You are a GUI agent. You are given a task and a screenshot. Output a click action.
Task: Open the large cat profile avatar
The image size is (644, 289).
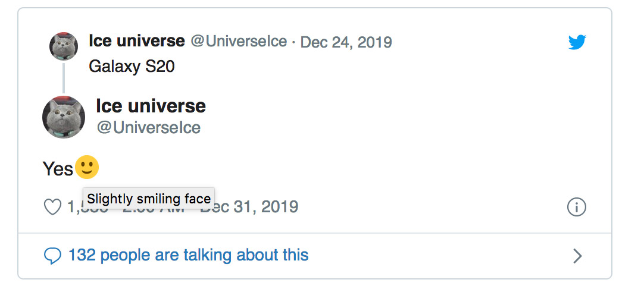click(64, 117)
